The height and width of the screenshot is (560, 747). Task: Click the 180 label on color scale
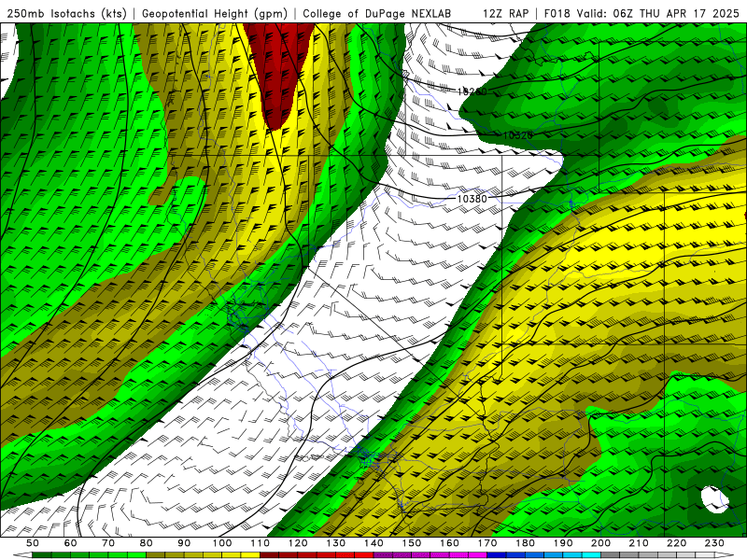pos(526,543)
